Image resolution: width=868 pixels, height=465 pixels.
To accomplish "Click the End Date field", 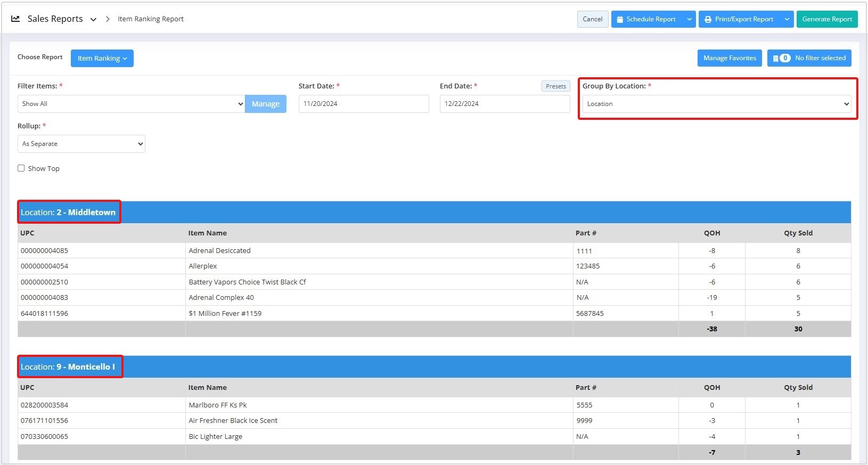I will click(505, 104).
